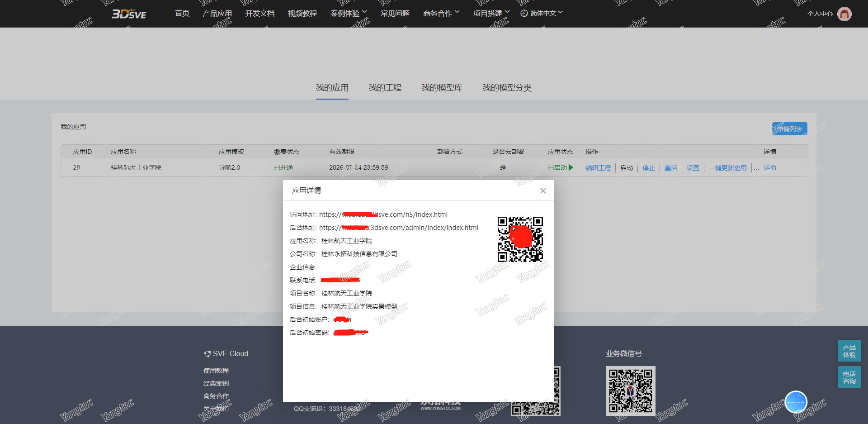This screenshot has width=868, height=424.
Task: Expand the 案例体验 dropdown menu
Action: click(x=349, y=14)
